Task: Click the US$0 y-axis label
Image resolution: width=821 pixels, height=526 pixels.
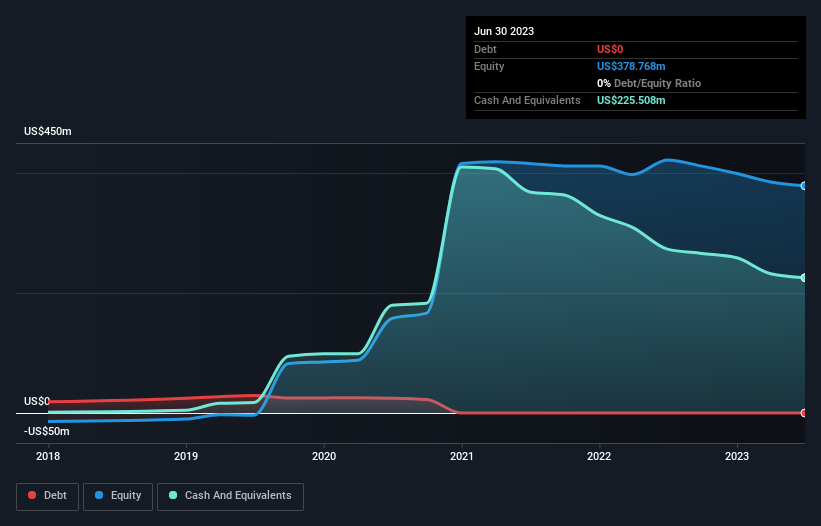Action: [x=37, y=401]
